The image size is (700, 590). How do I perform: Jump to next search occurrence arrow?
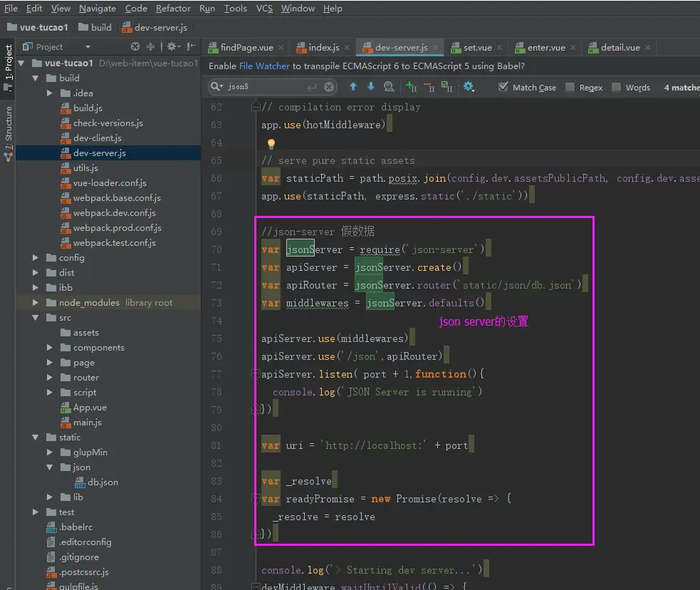tap(370, 87)
